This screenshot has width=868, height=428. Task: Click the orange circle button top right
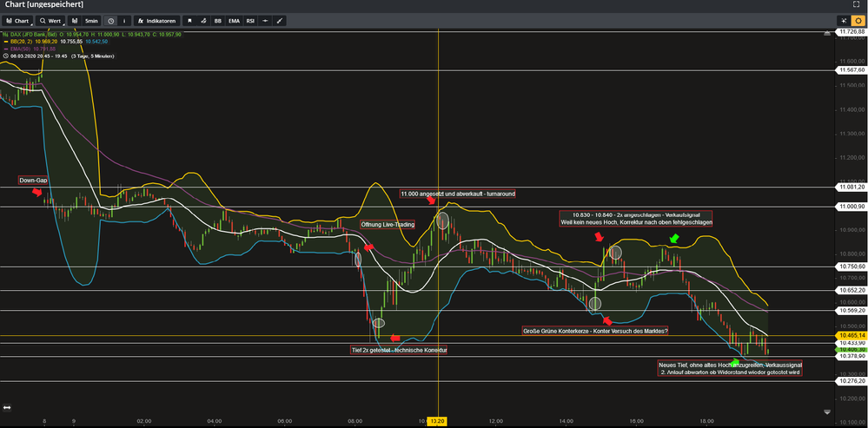point(858,20)
